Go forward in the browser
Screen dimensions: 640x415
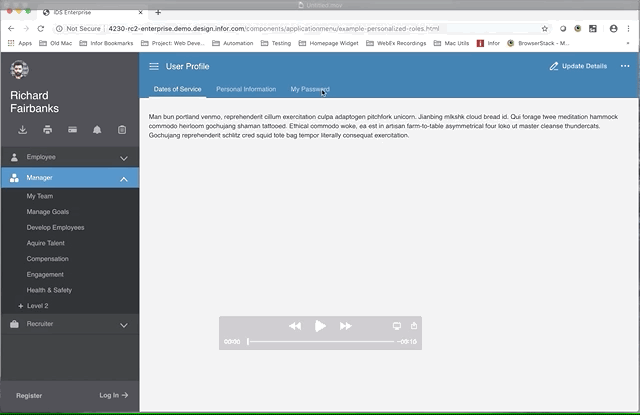tap(26, 29)
